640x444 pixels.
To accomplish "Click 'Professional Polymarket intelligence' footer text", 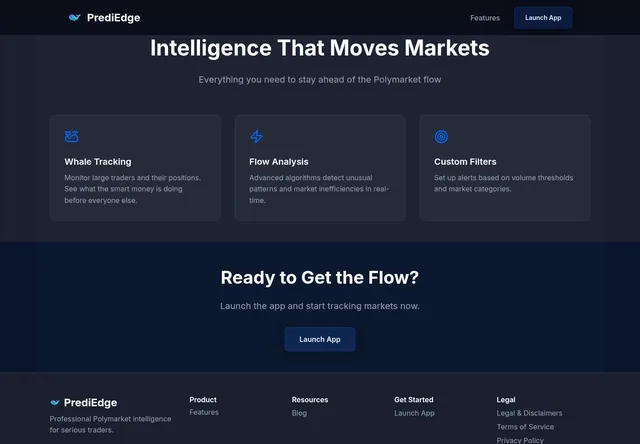I will (110, 424).
